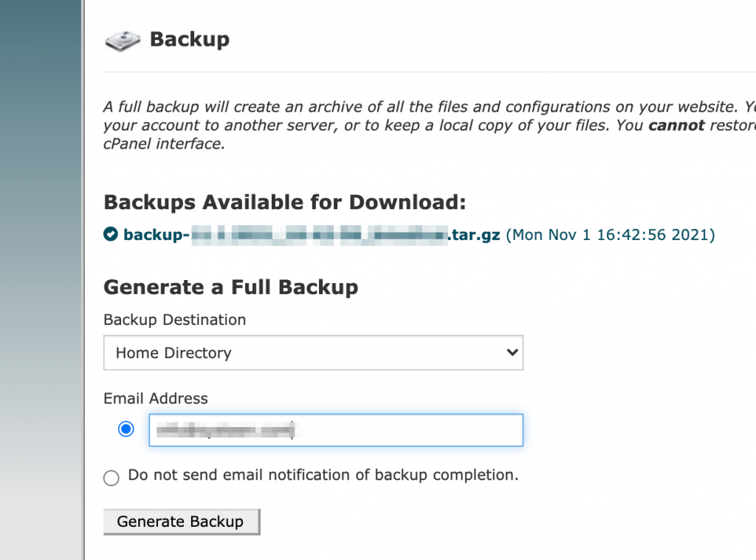Click the bold 'cannot' word in description
The width and height of the screenshot is (756, 560).
676,126
